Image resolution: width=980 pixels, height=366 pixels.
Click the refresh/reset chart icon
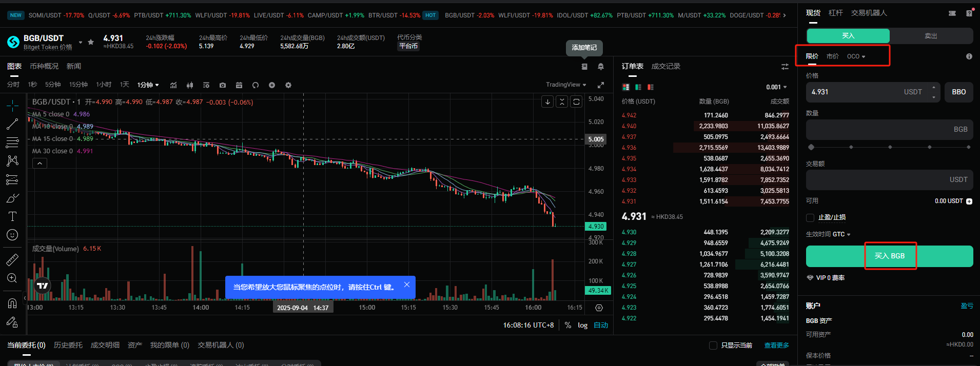tap(256, 85)
